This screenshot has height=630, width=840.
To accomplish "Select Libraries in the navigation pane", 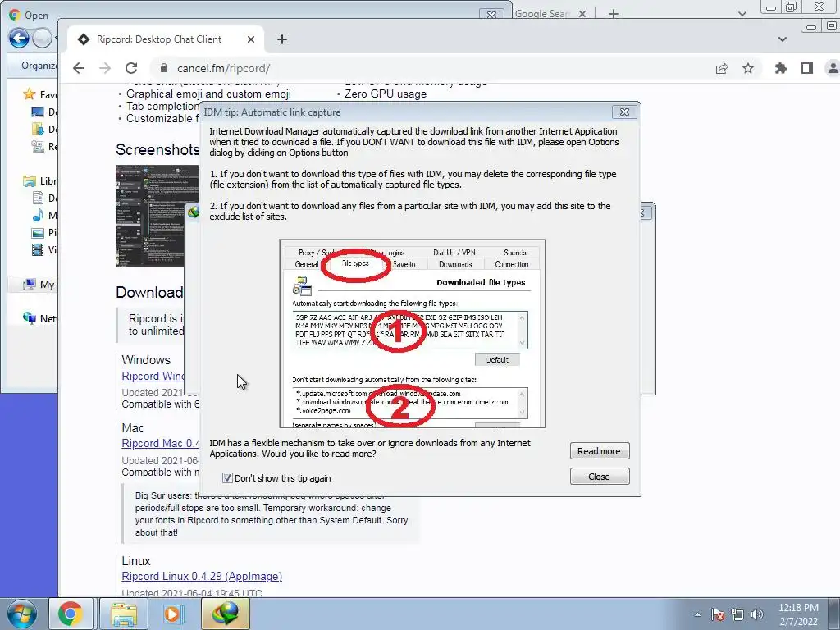I will (40, 181).
